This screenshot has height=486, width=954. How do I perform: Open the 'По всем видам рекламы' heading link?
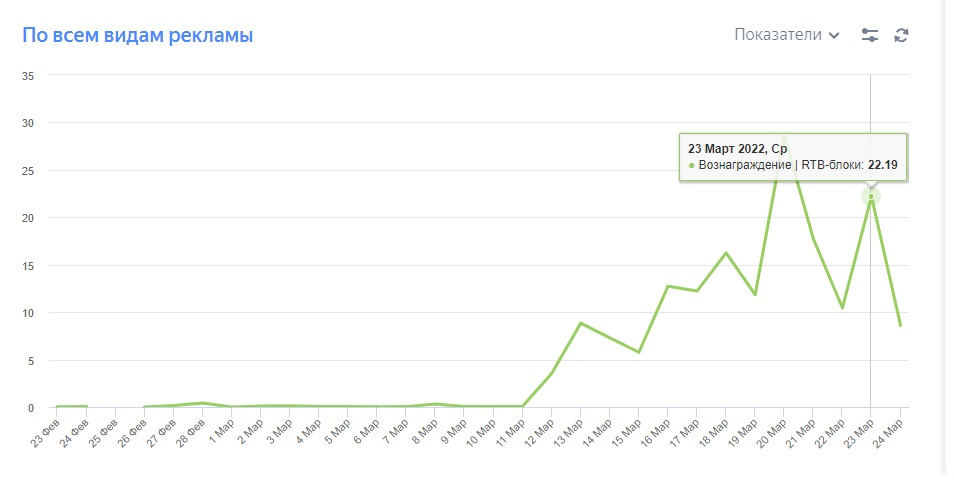[x=137, y=36]
